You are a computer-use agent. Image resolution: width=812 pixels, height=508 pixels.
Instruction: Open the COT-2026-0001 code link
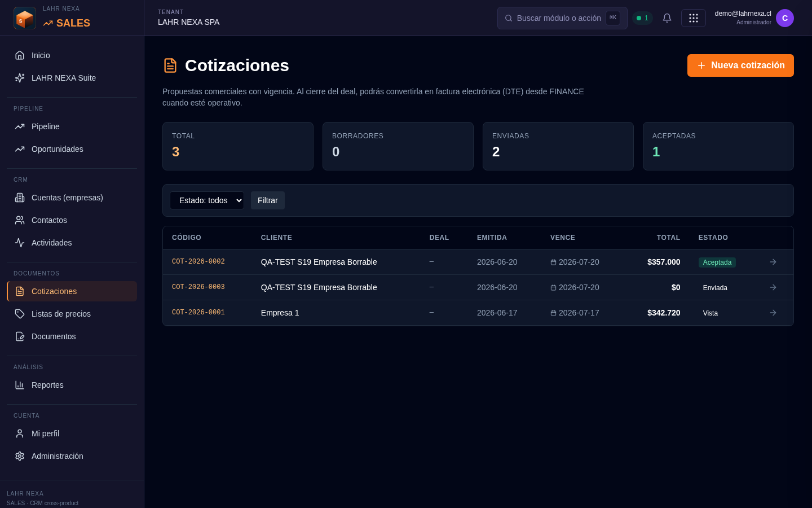198,313
